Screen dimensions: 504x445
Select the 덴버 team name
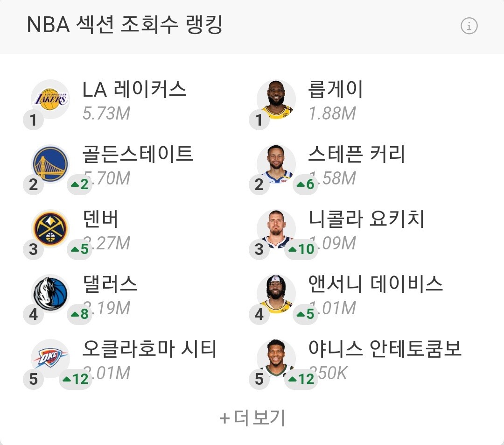point(100,219)
